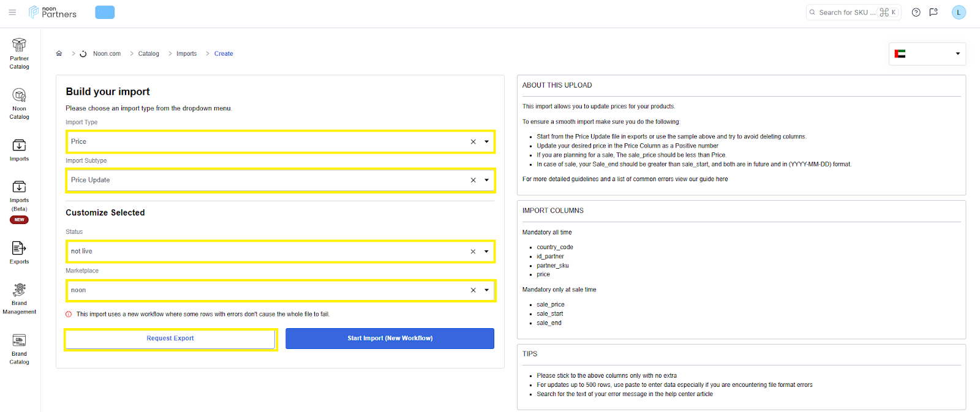This screenshot has height=412, width=980.
Task: Click the "id_partner" column item
Action: pos(550,257)
